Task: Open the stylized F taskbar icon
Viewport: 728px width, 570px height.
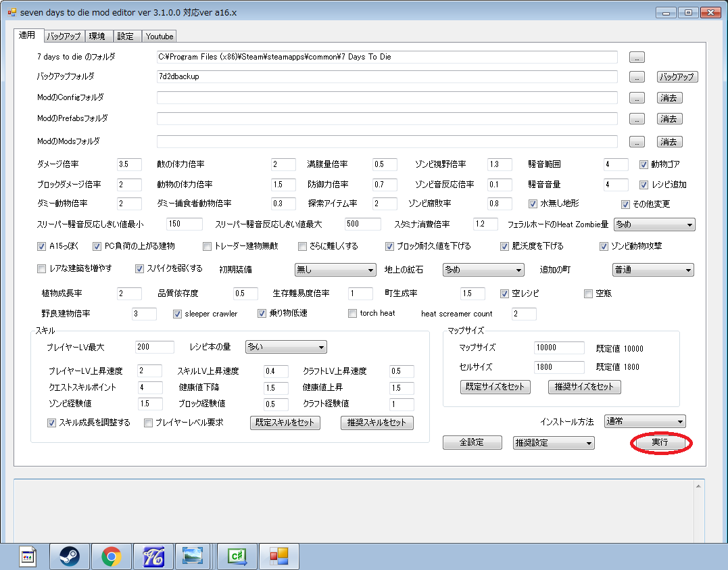Action: [x=153, y=556]
